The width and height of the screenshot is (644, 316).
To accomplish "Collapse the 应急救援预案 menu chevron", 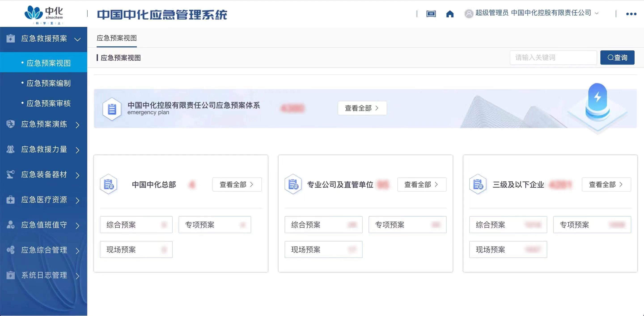I will tap(78, 39).
